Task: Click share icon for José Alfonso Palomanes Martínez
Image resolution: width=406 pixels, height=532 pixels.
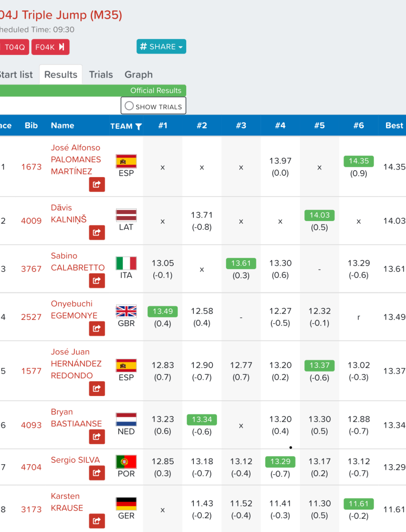Action: pyautogui.click(x=97, y=184)
